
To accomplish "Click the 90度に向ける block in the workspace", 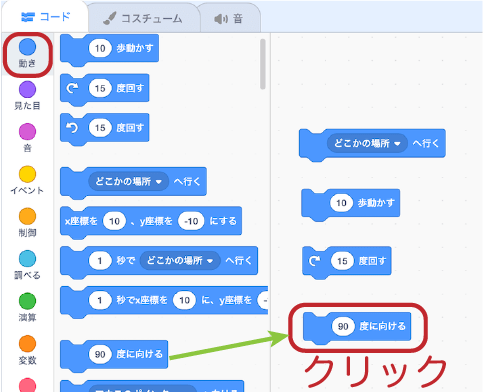I will 357,327.
